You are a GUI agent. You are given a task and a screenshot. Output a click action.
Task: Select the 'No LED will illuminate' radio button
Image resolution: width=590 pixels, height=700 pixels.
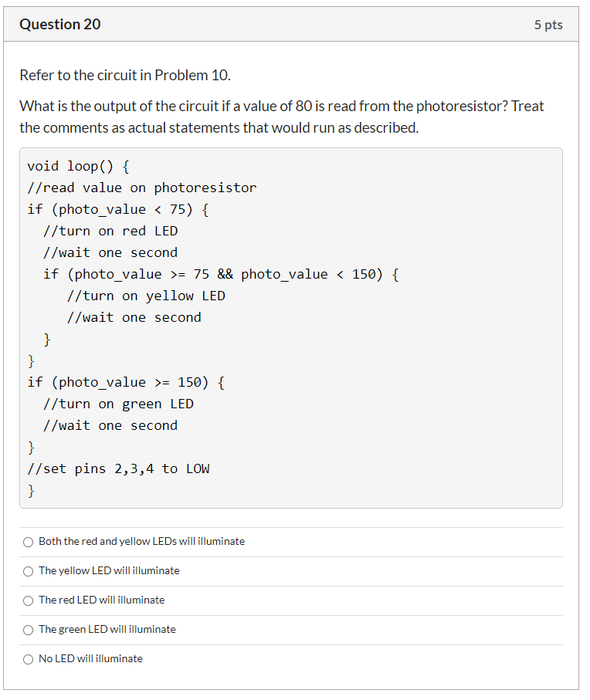pos(28,659)
